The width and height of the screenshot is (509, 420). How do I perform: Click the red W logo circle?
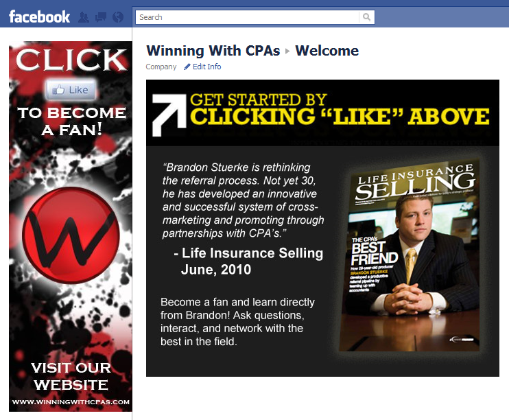coord(71,235)
